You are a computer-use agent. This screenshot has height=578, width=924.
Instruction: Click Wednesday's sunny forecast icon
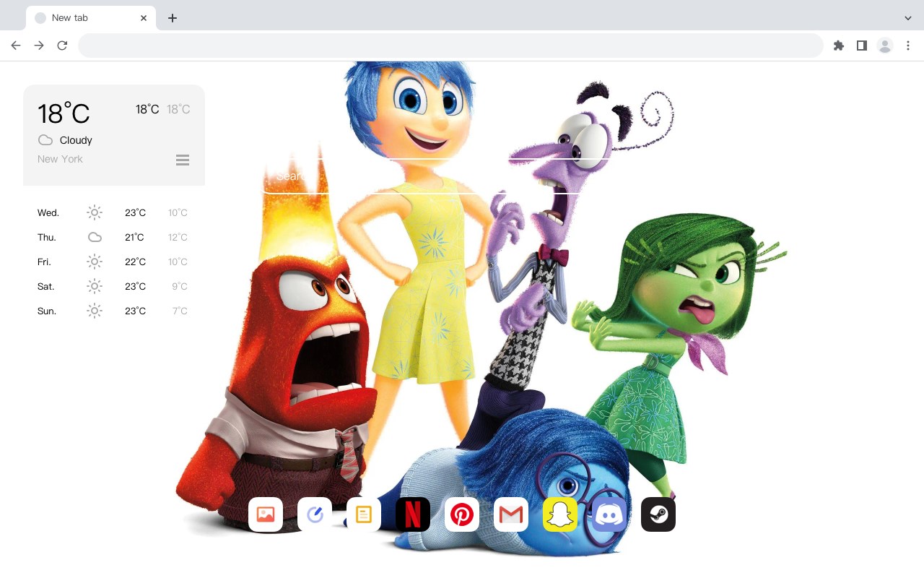tap(95, 212)
